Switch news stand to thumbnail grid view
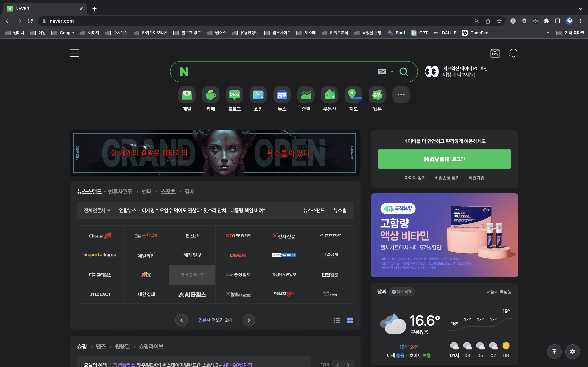This screenshot has width=588, height=367. 350,320
